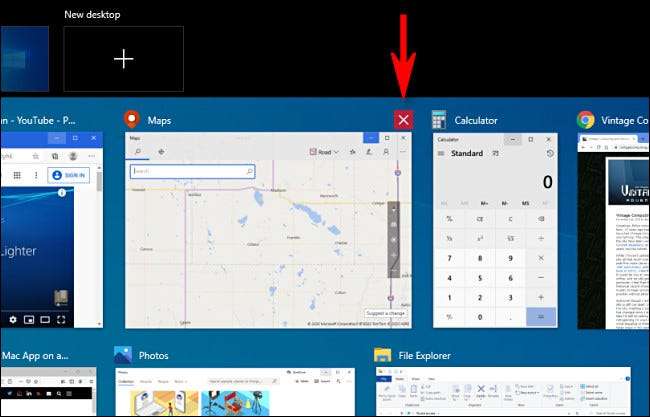Click the Chrome icon beside Vintage Co title
Viewport: 650px width, 417px height.
tap(585, 120)
